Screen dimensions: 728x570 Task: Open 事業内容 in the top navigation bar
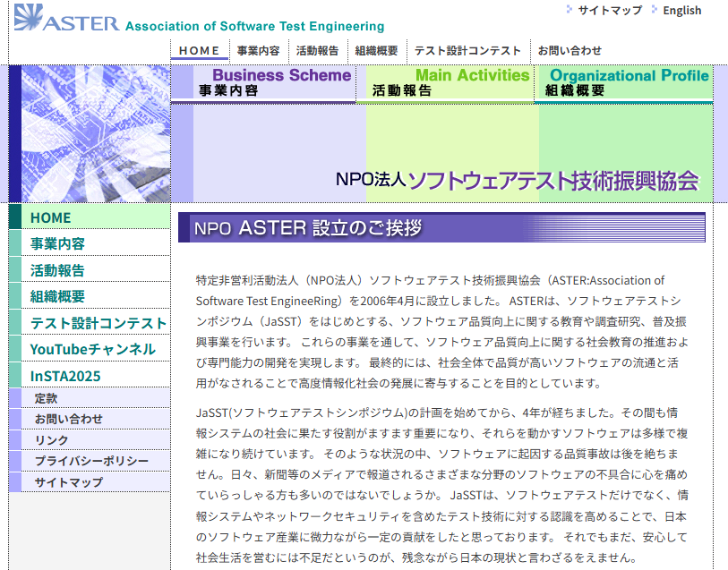coord(258,50)
